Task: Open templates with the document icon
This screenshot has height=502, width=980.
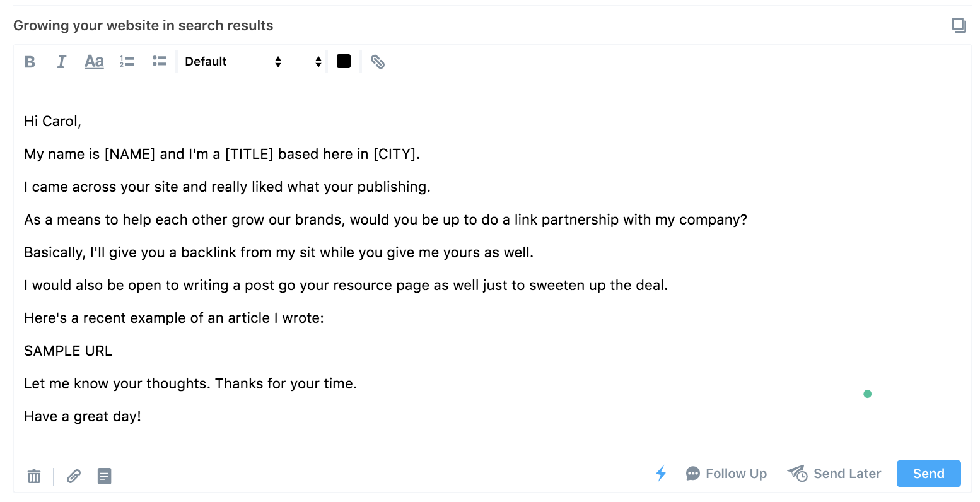Action: pos(105,476)
